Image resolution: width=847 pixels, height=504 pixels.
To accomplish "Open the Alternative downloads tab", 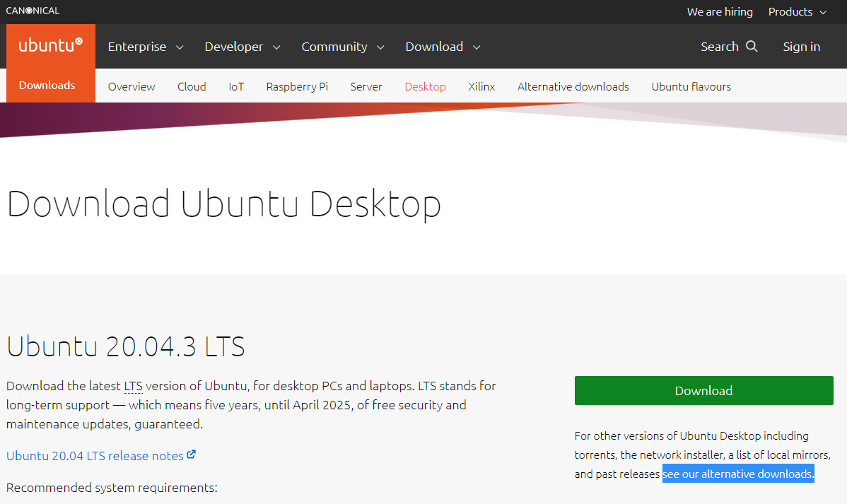I will pos(573,86).
